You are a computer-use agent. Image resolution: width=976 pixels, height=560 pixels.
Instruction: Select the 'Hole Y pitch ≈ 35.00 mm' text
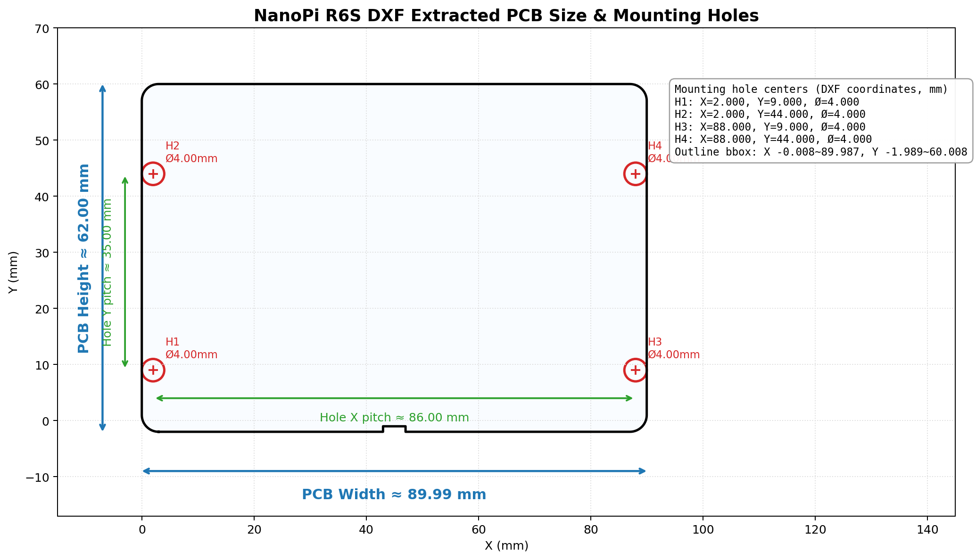(108, 272)
